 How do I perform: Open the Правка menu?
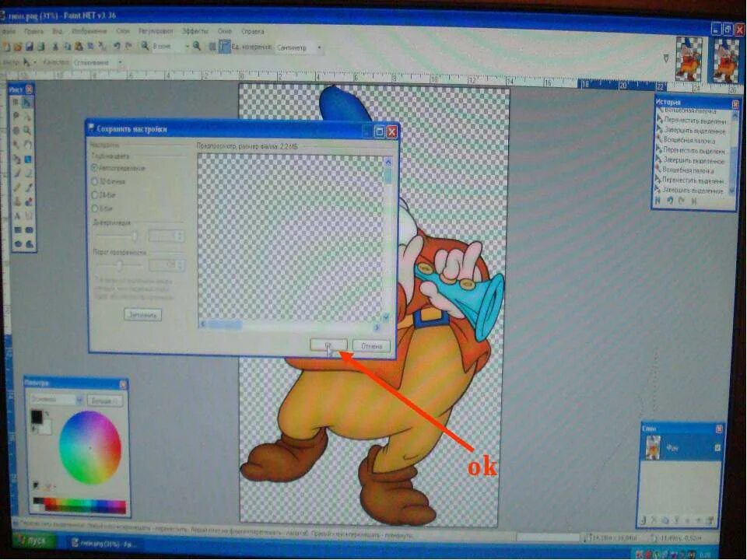33,31
